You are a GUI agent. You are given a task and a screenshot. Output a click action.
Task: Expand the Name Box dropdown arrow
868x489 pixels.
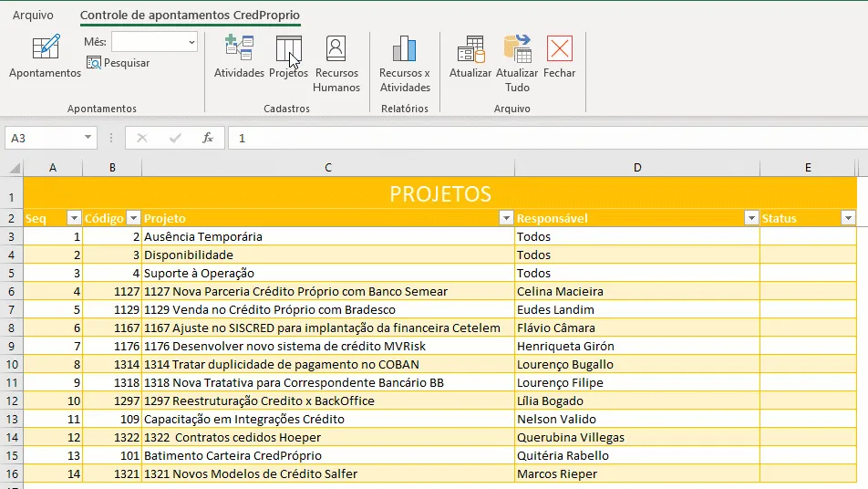[x=88, y=138]
